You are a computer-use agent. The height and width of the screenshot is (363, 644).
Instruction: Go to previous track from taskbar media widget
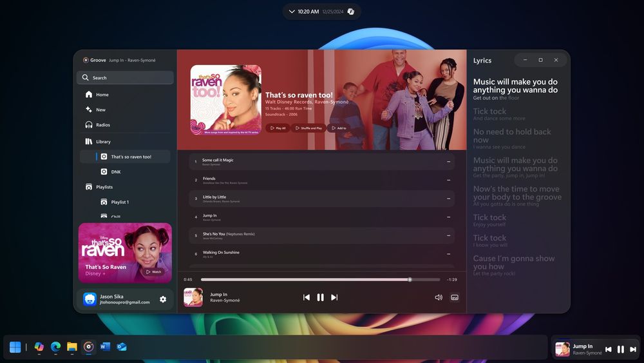click(609, 349)
